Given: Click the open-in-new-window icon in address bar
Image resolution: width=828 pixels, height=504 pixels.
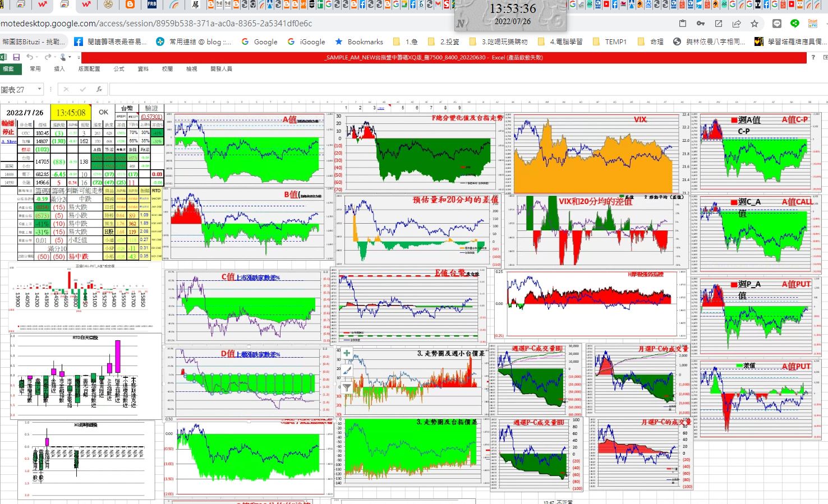Looking at the screenshot, I should click(719, 24).
